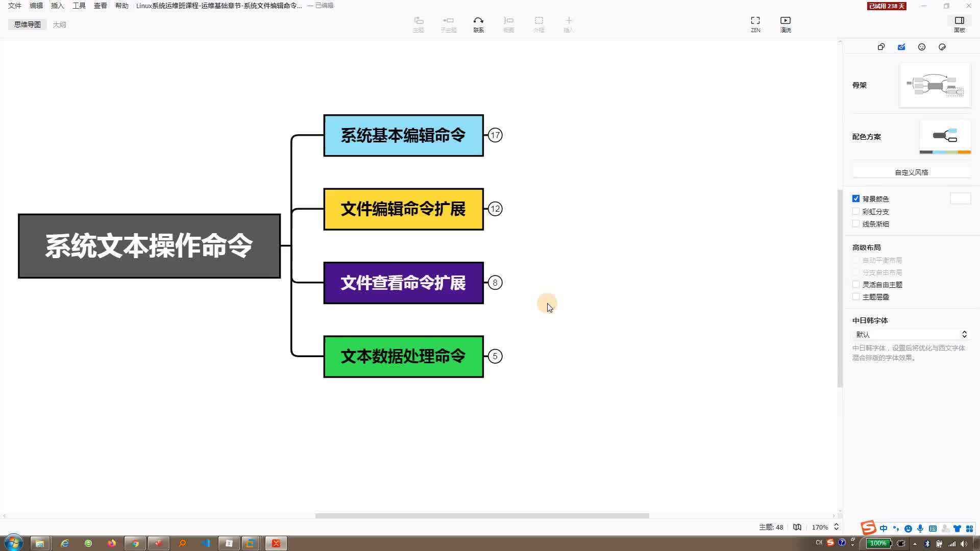Open the 骨架 structure picker
The width and height of the screenshot is (980, 551).
coord(935,85)
